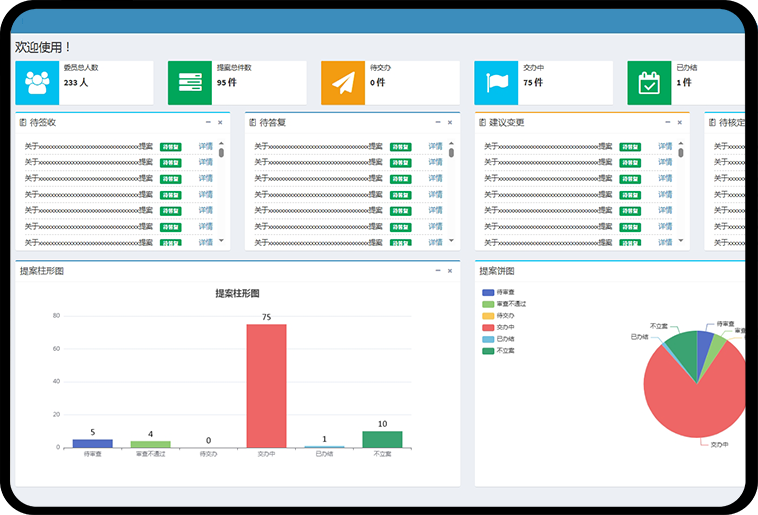Click the panel icon beside 待签收 title

[x=23, y=123]
